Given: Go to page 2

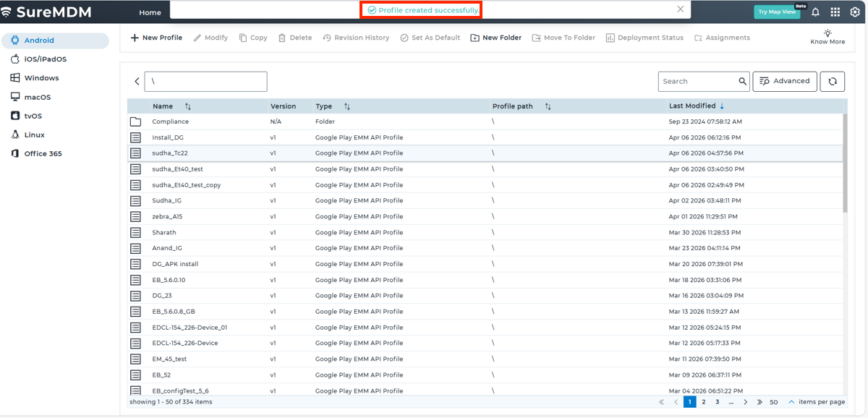Looking at the screenshot, I should 703,402.
